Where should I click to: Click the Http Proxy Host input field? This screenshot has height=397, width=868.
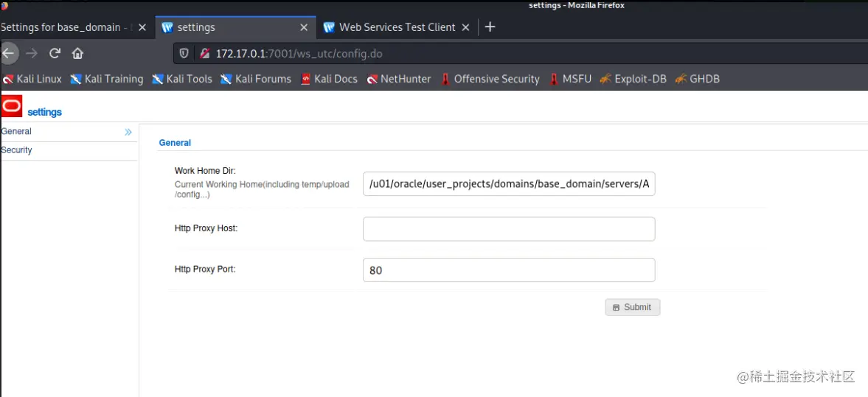(509, 229)
